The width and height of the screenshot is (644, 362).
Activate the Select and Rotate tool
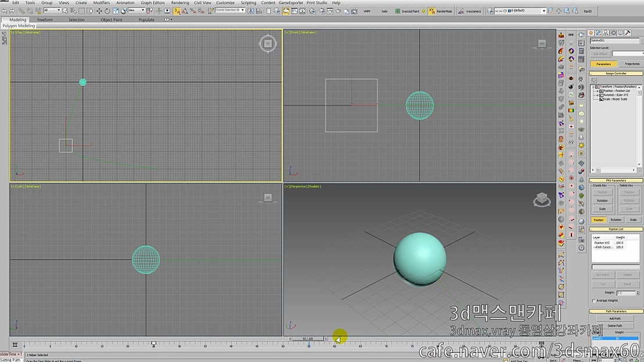pyautogui.click(x=107, y=10)
